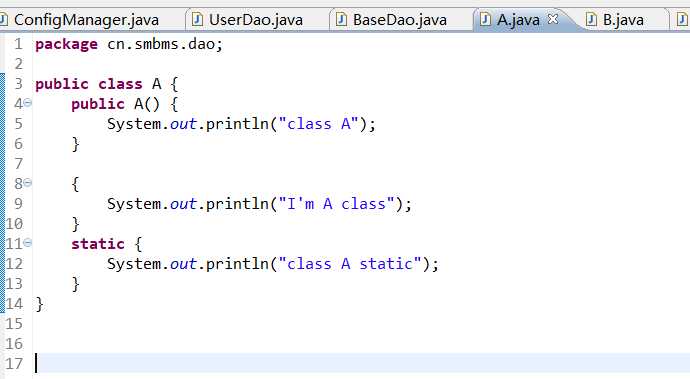Click the closing brace on line 14

[40, 304]
